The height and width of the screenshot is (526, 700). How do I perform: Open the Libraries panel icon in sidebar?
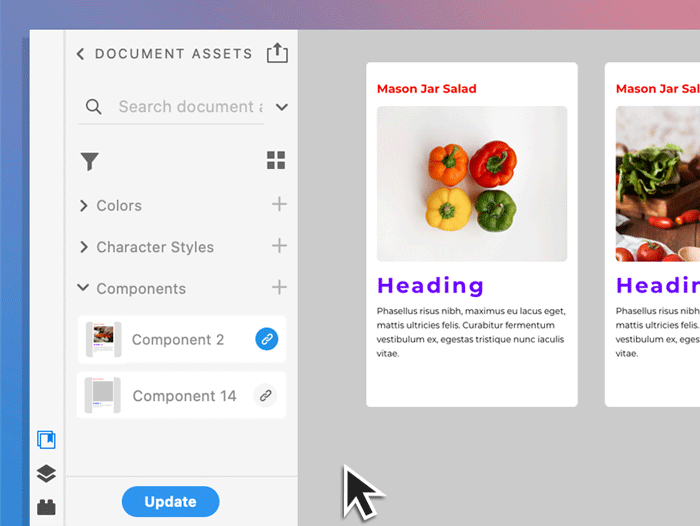coord(46,440)
